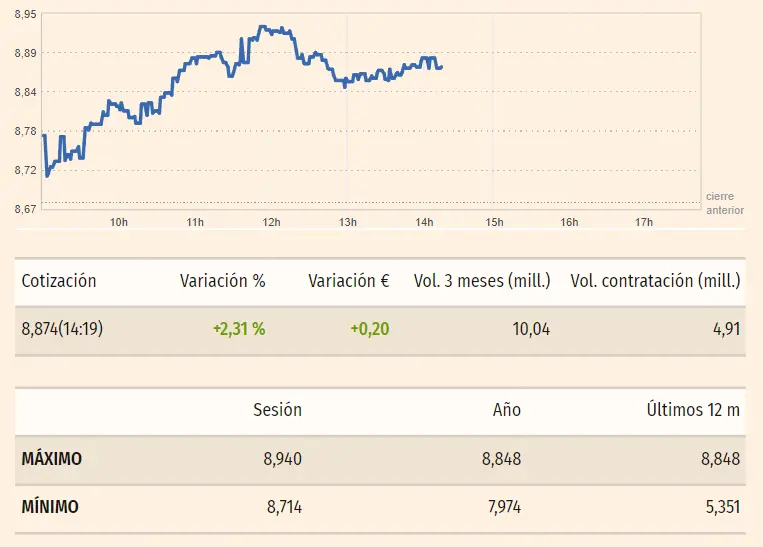Click the session maximum value 8,940

(281, 459)
